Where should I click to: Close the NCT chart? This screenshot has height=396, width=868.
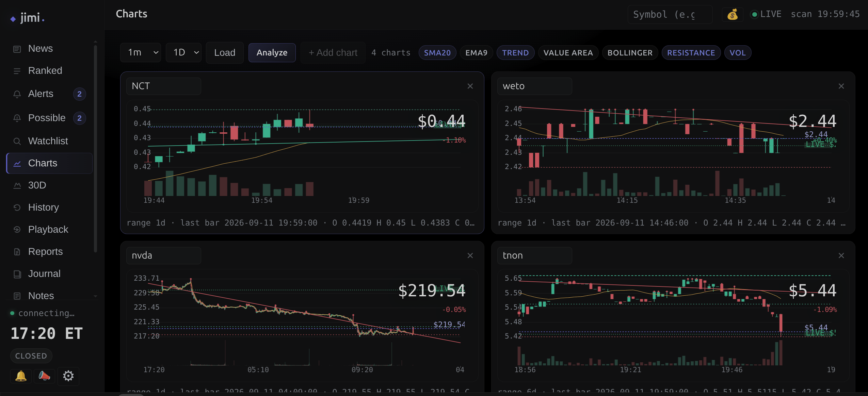[x=470, y=86]
